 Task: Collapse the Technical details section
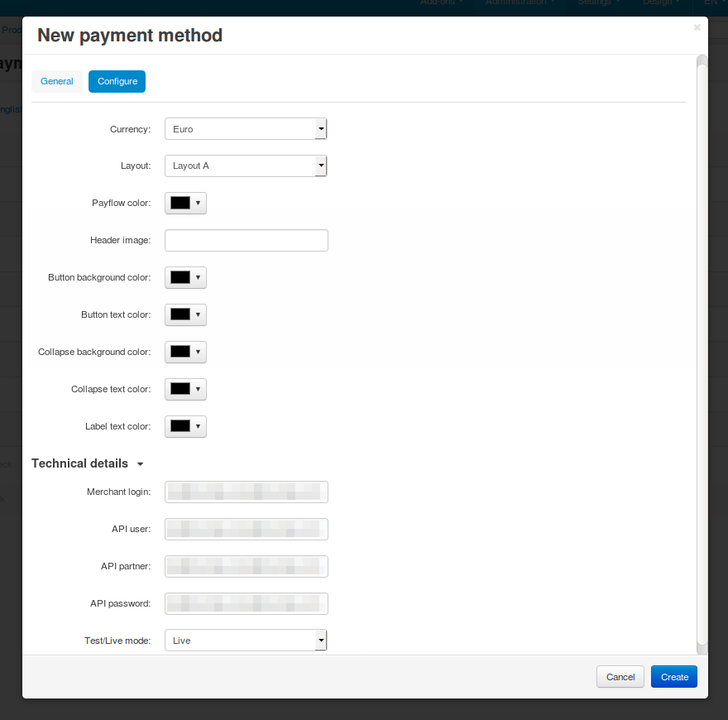(88, 463)
